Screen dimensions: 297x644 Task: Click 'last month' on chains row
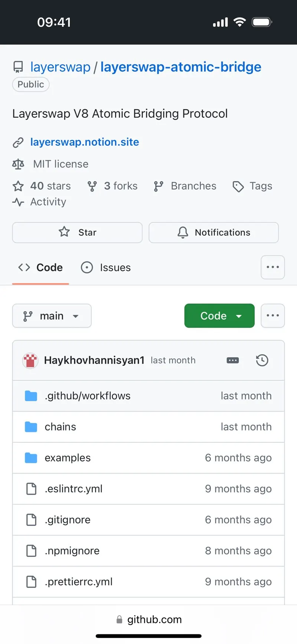(x=246, y=427)
